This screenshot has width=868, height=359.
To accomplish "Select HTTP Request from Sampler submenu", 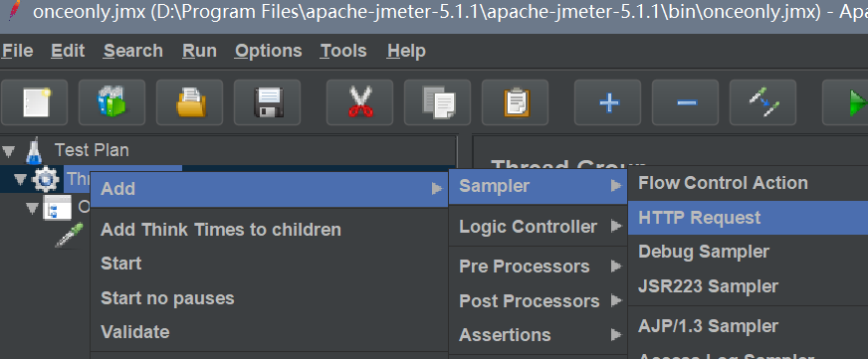I will pyautogui.click(x=748, y=218).
